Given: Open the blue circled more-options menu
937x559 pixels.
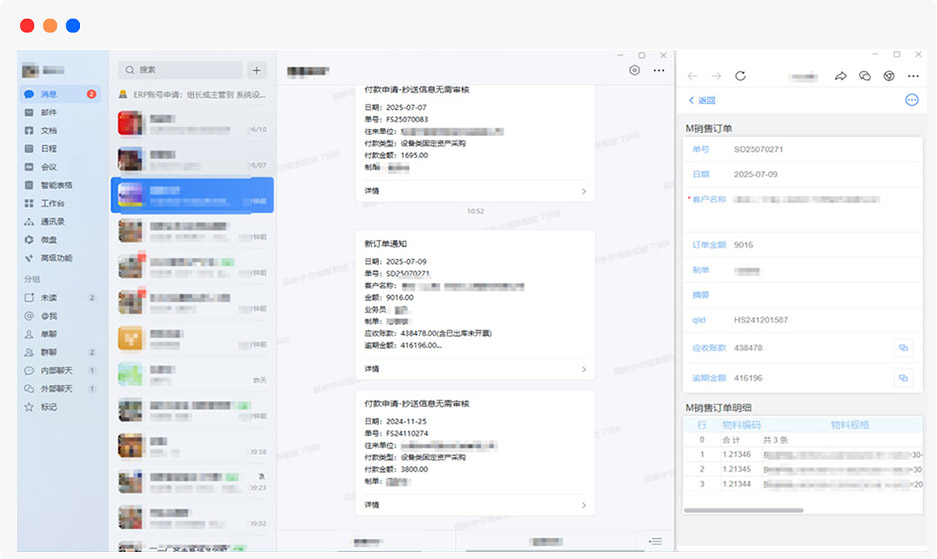Looking at the screenshot, I should coord(911,100).
